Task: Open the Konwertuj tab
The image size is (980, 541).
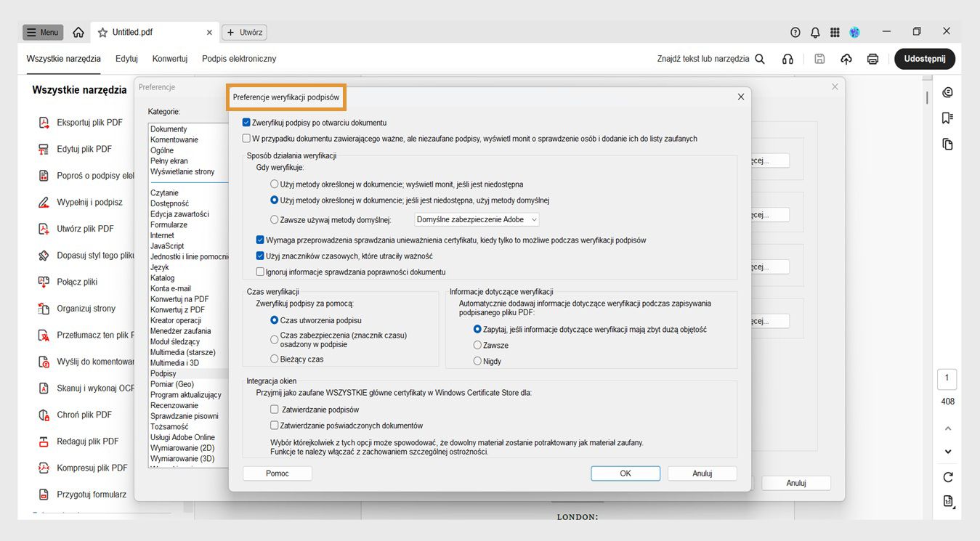Action: click(x=170, y=59)
